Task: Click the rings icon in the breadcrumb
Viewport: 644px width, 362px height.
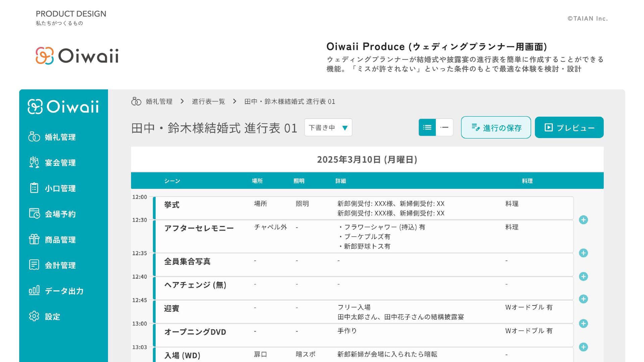Action: 136,101
